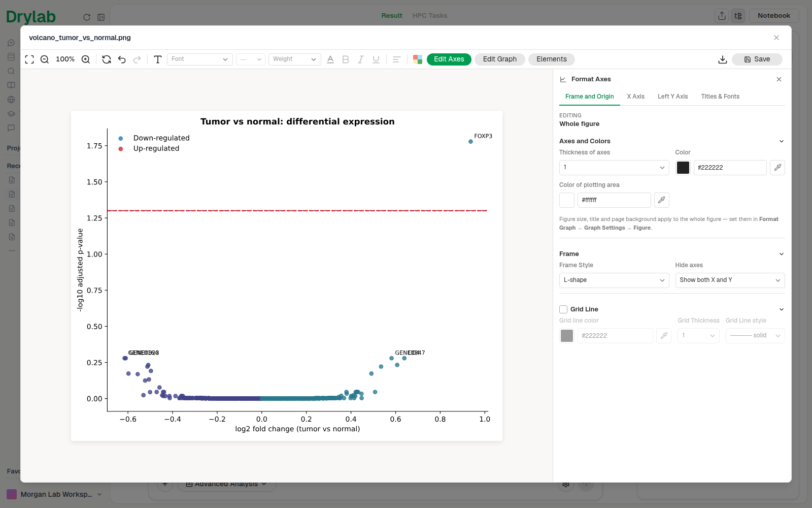Image resolution: width=812 pixels, height=508 pixels.
Task: Click the Edit Graph button
Action: (x=500, y=59)
